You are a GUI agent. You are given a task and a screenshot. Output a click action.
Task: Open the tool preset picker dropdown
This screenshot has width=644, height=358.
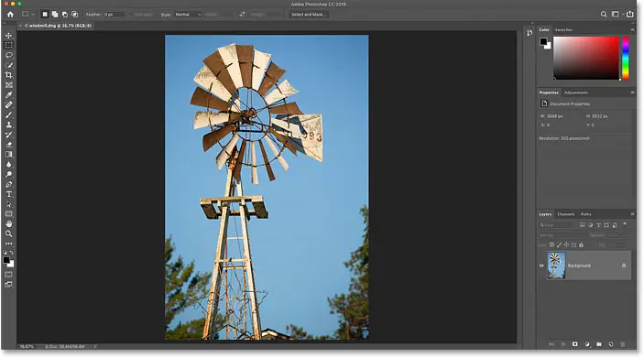27,15
